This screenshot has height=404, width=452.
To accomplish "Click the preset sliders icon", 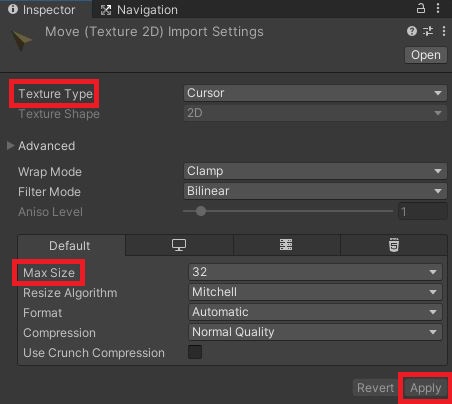I will (428, 31).
